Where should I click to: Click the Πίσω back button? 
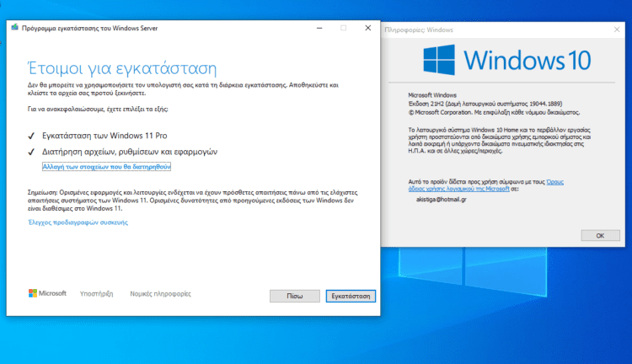[295, 296]
